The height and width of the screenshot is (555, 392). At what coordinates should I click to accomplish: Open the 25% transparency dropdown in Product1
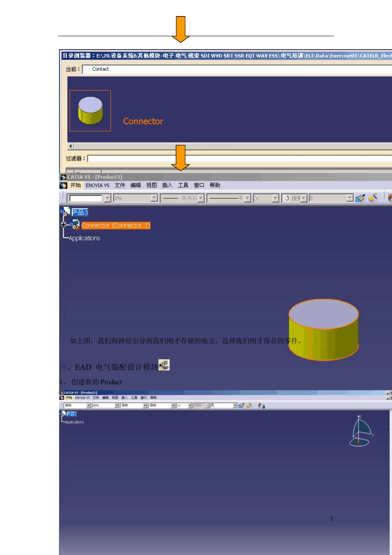(116, 406)
